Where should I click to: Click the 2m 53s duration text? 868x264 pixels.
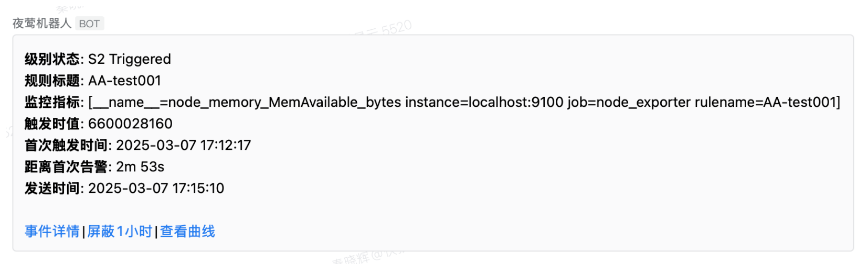click(140, 167)
